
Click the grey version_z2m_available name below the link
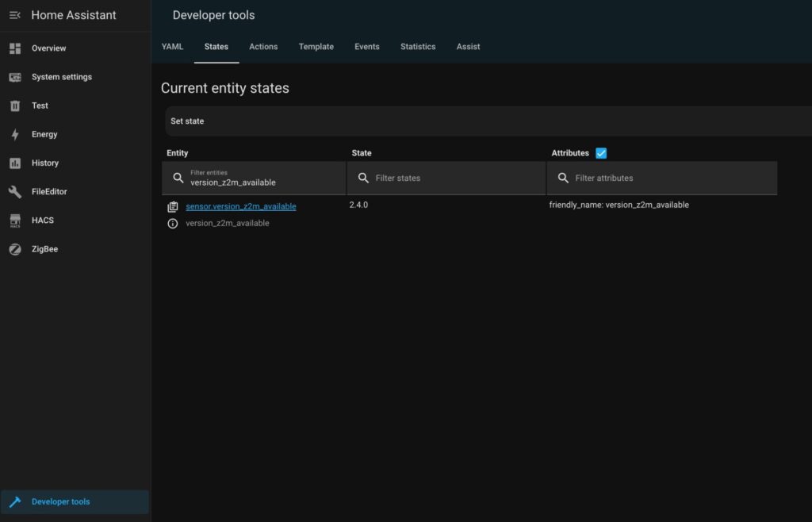[228, 223]
